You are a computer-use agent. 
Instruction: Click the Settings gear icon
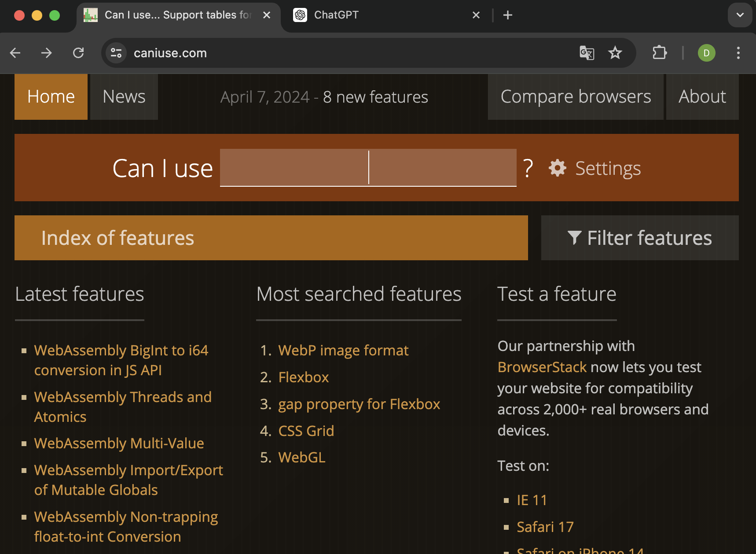[558, 168]
